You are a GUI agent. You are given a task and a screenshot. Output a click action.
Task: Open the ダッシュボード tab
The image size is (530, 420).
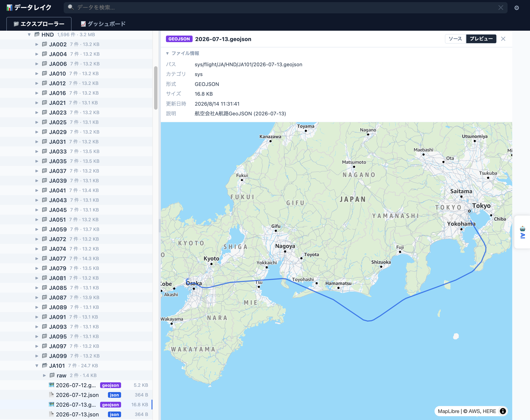pyautogui.click(x=103, y=24)
